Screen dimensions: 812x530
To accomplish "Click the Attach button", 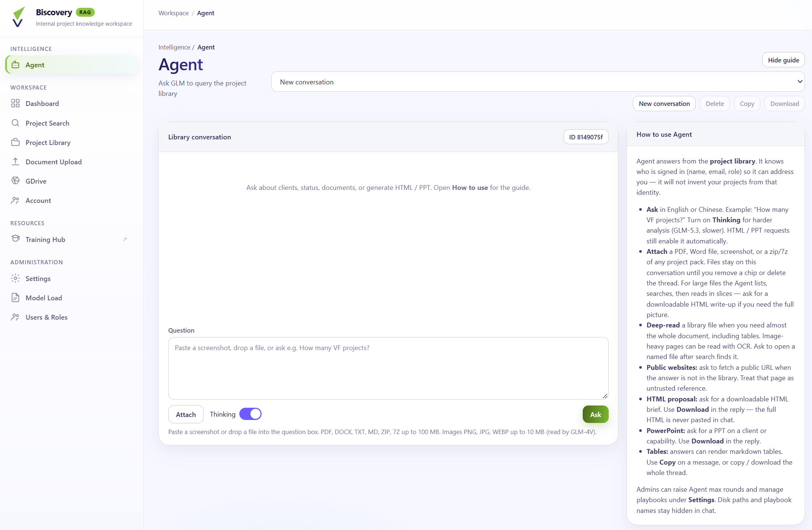I will (x=186, y=414).
